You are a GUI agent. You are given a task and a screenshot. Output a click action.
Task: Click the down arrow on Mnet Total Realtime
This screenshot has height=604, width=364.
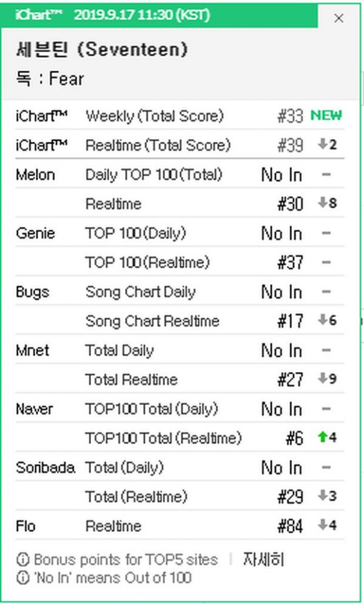click(323, 378)
